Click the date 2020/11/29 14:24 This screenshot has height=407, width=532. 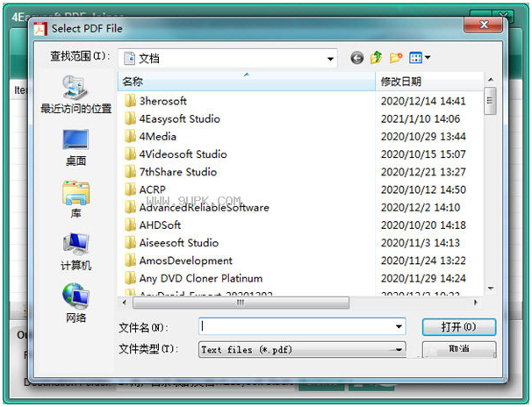pos(423,278)
